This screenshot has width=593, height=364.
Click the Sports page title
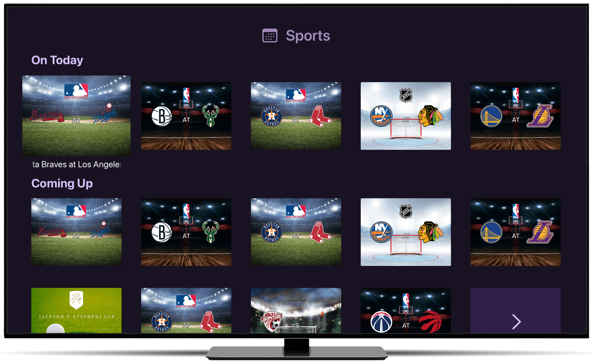(308, 36)
